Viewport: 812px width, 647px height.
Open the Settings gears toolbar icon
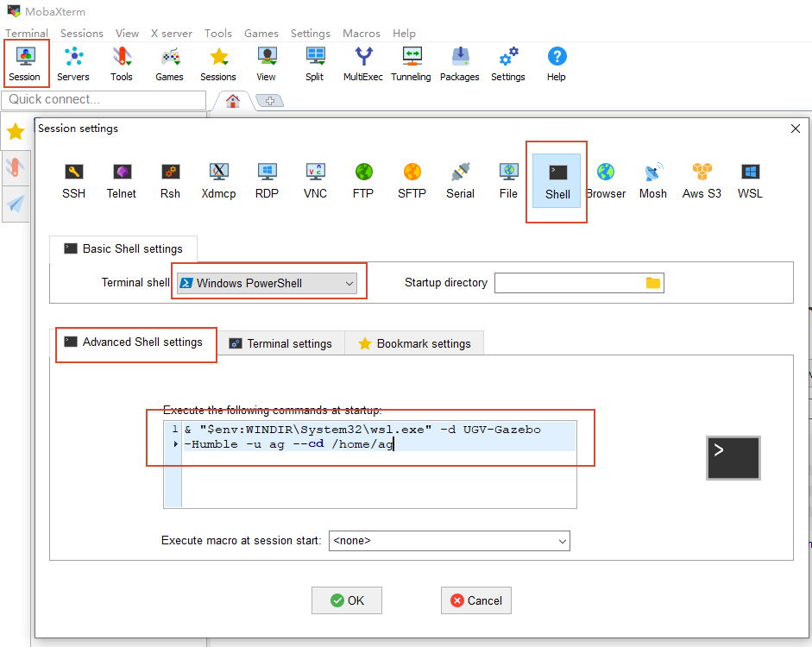[508, 64]
